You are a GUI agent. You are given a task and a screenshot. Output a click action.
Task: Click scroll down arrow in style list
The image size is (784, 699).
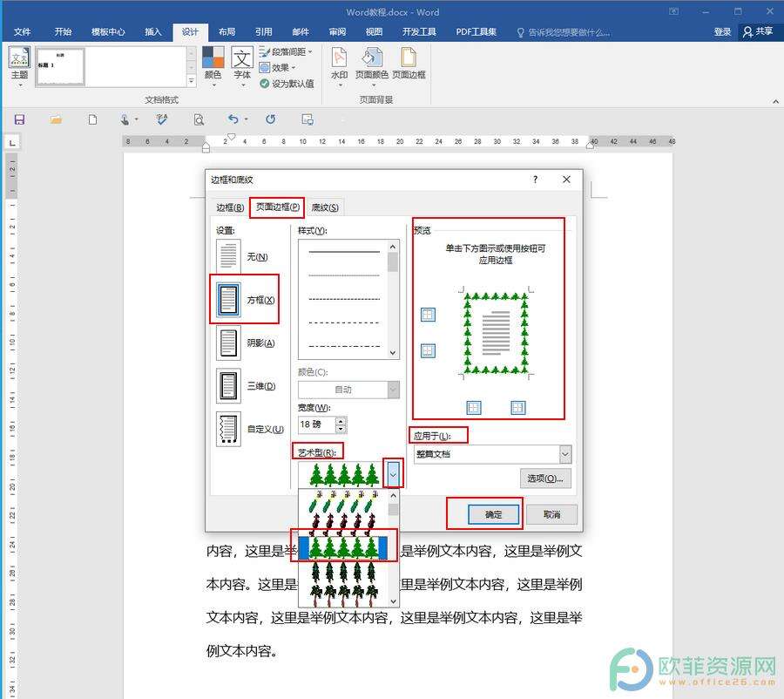pos(393,353)
